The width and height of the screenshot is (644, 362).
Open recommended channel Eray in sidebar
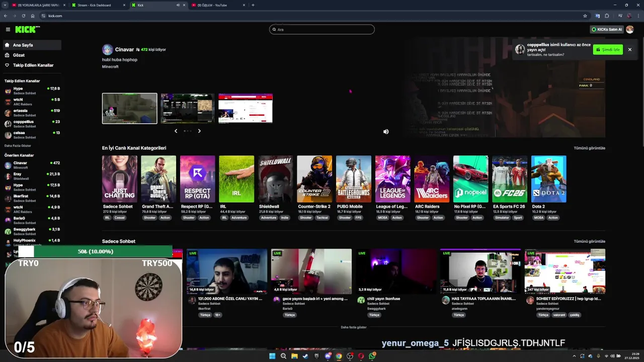[x=32, y=176]
